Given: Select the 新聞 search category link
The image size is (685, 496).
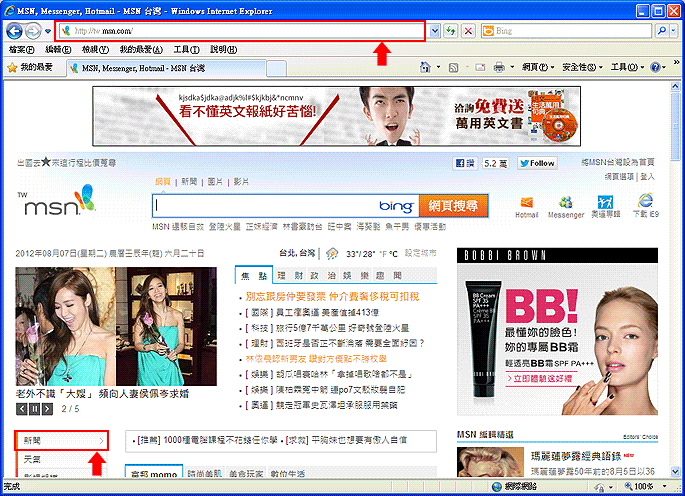Looking at the screenshot, I should pos(189,181).
